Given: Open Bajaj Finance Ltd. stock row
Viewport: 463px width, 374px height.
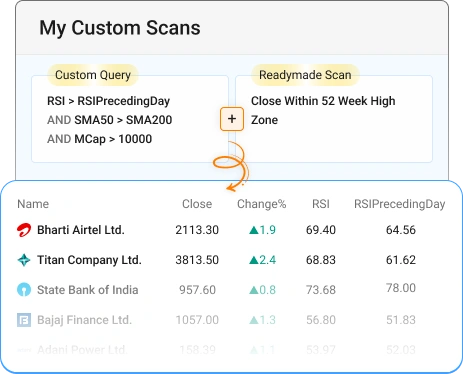Looking at the screenshot, I should point(231,320).
